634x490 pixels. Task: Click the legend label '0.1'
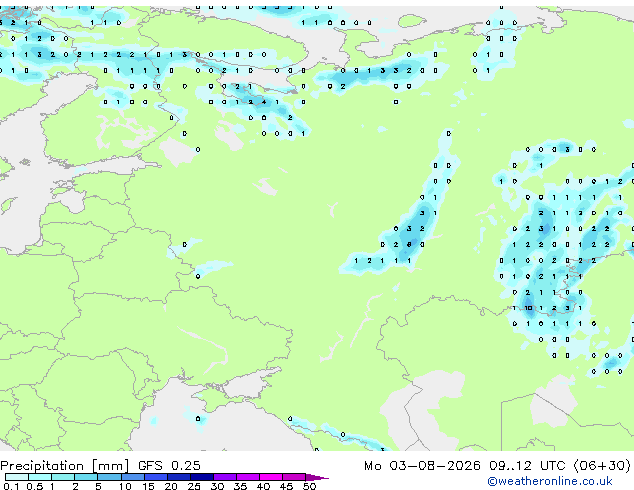[x=11, y=486]
